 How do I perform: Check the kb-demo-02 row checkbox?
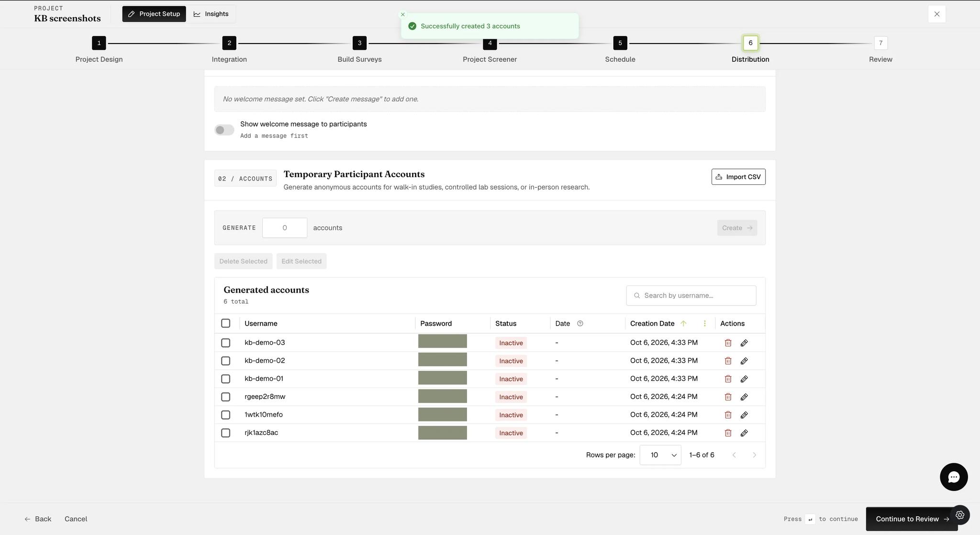tap(226, 361)
